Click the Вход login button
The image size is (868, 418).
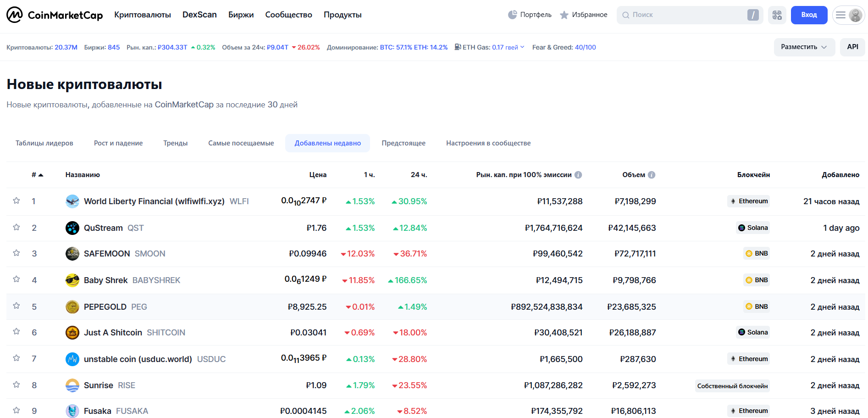pyautogui.click(x=809, y=15)
